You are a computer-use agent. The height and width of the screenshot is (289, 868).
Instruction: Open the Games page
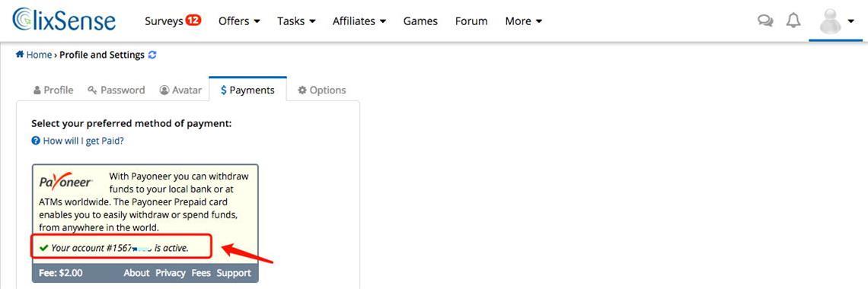420,21
